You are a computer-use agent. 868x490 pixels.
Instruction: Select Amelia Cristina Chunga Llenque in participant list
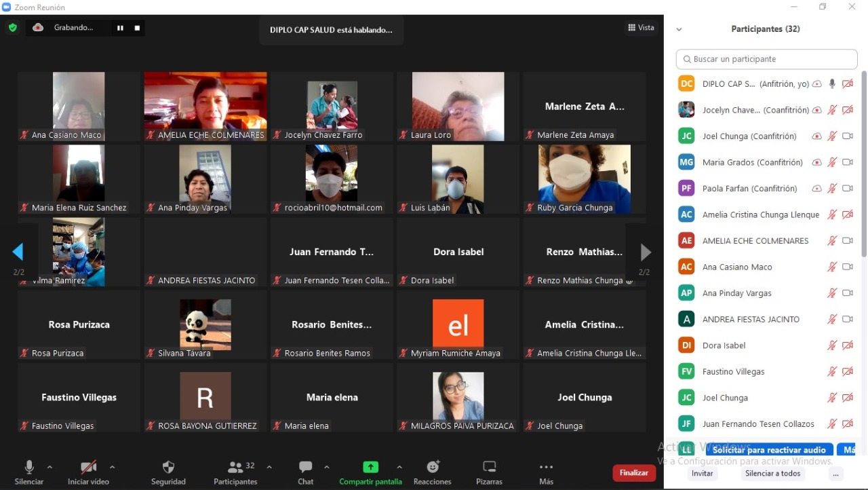coord(767,214)
